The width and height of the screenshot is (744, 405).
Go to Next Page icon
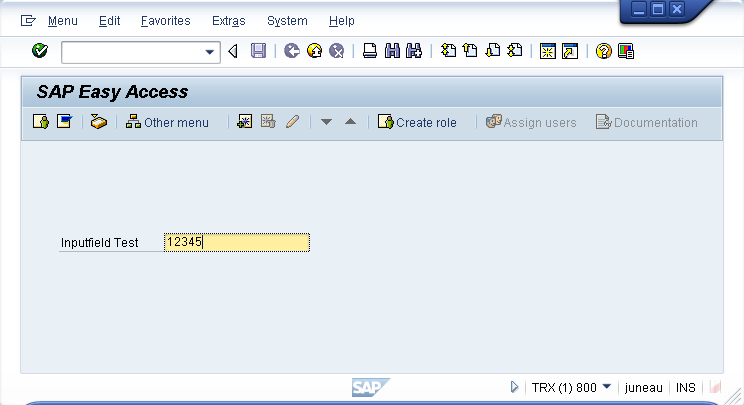(x=493, y=51)
